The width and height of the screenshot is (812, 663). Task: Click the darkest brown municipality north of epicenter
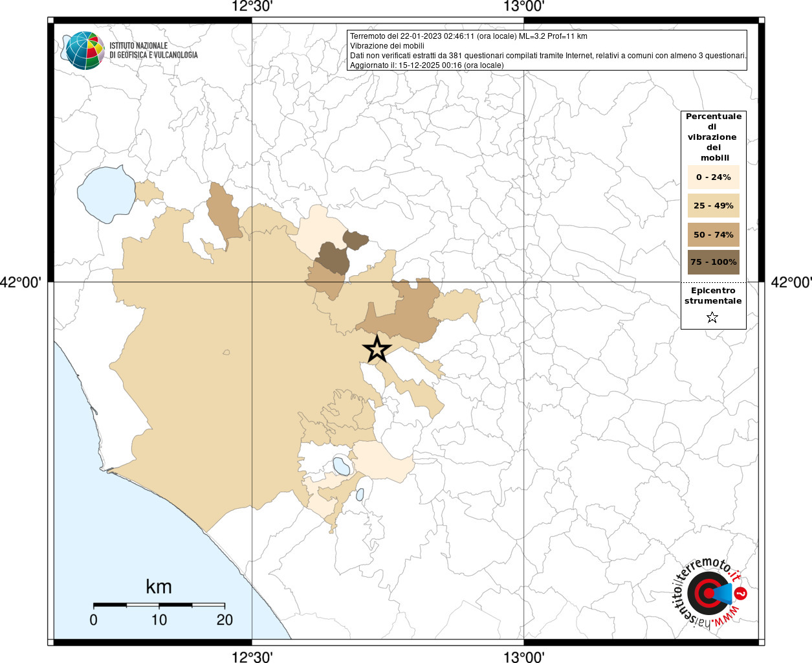(x=334, y=258)
